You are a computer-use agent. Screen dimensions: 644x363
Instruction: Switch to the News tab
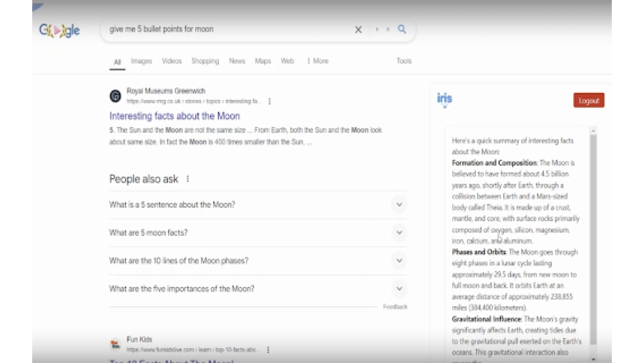(x=237, y=61)
